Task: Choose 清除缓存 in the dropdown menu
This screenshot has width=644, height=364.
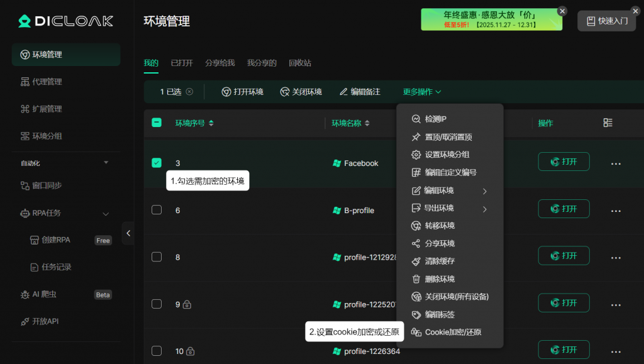Action: (x=440, y=261)
